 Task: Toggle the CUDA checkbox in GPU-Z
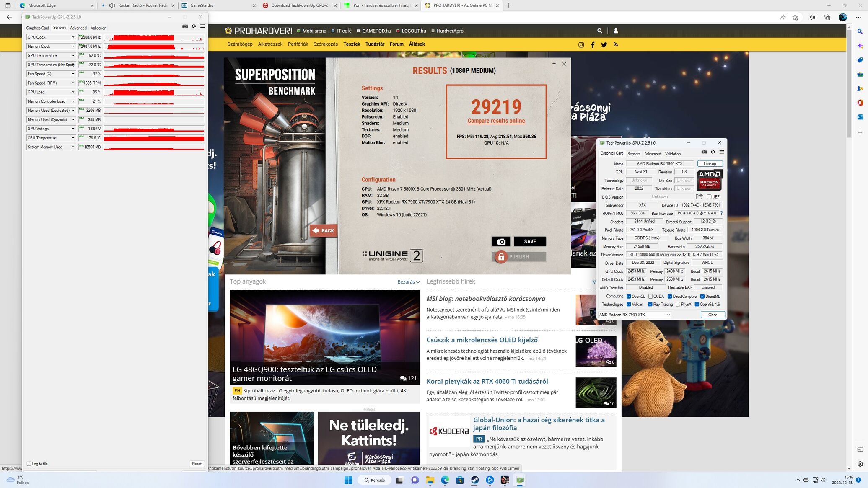click(650, 297)
